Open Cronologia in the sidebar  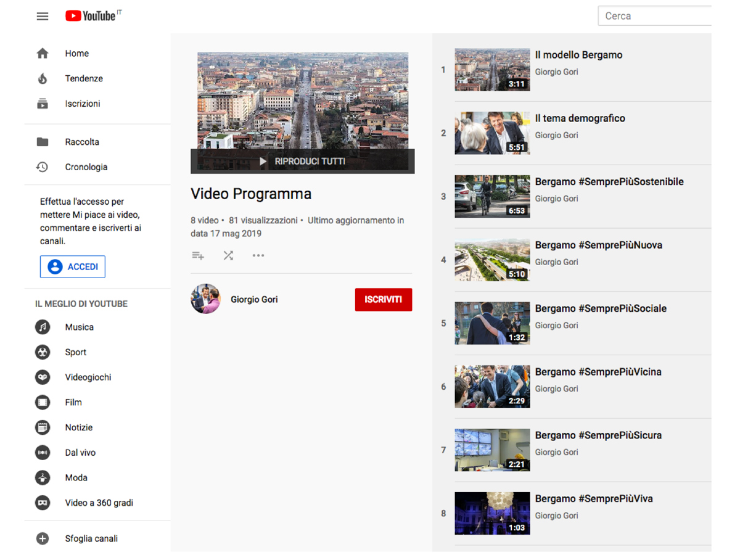click(86, 167)
